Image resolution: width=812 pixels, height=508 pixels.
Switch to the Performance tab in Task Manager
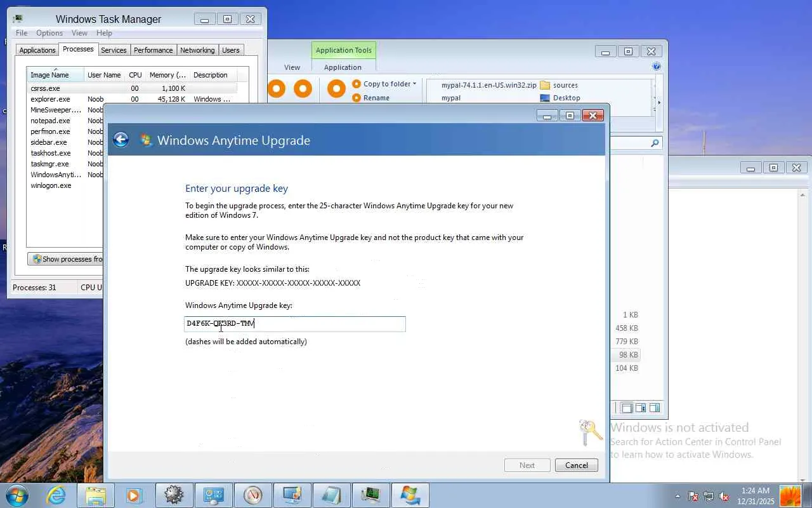[x=153, y=50]
